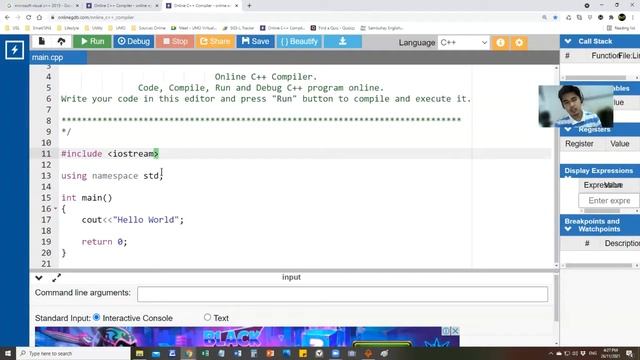The height and width of the screenshot is (360, 640).
Task: Open the Windows notification center
Action: 629,353
